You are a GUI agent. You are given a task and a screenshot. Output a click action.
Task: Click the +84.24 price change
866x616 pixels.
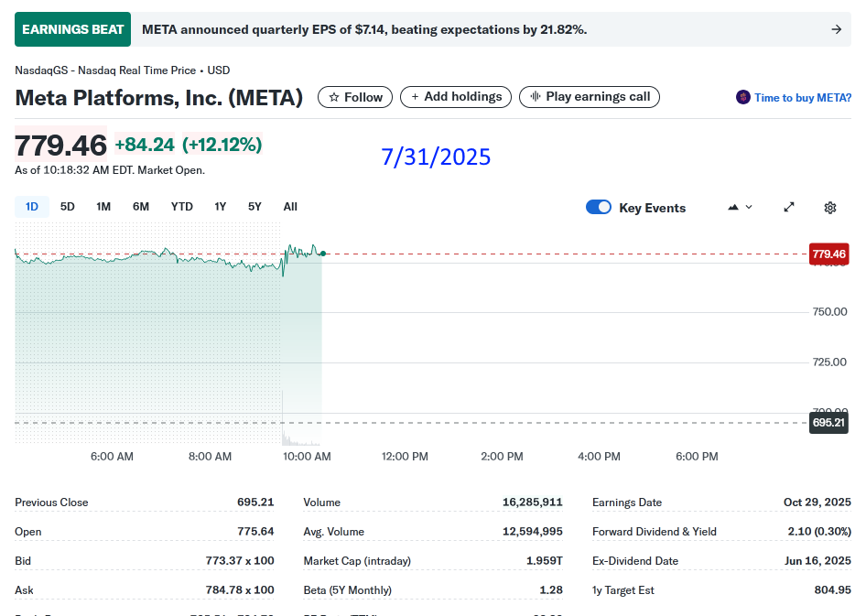point(144,145)
